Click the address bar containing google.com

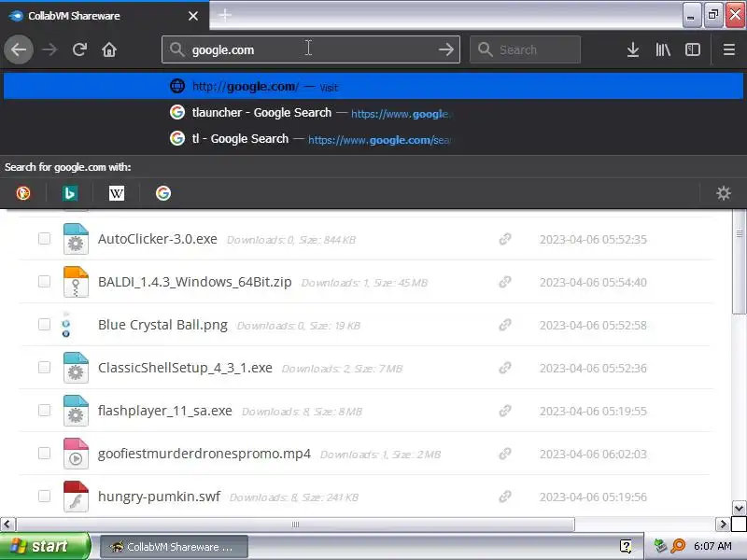311,49
